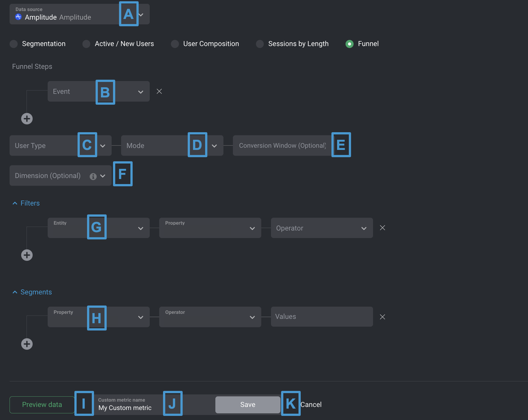Click the Amplitude logo icon

[18, 17]
